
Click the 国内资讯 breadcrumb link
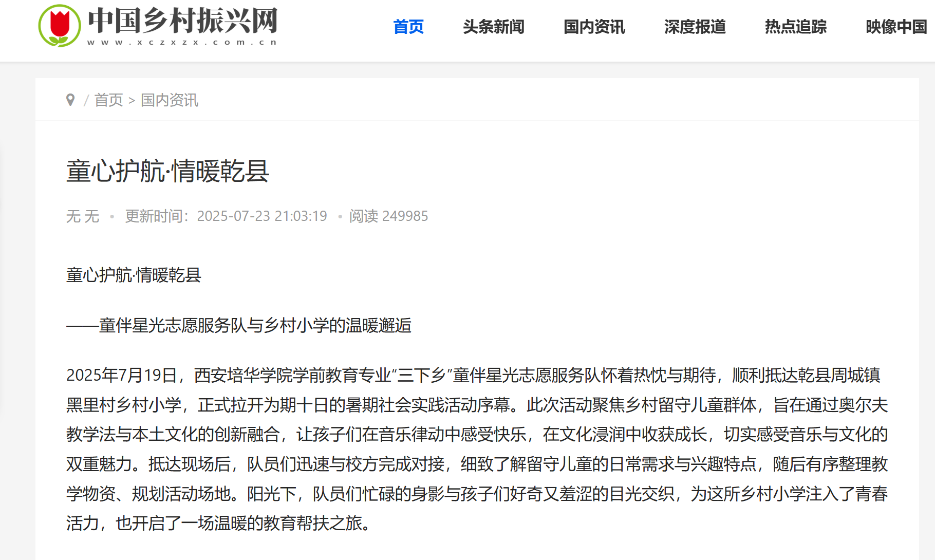tap(170, 100)
